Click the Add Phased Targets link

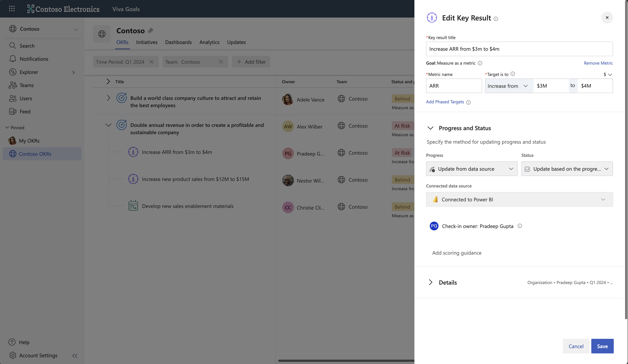[x=445, y=102]
